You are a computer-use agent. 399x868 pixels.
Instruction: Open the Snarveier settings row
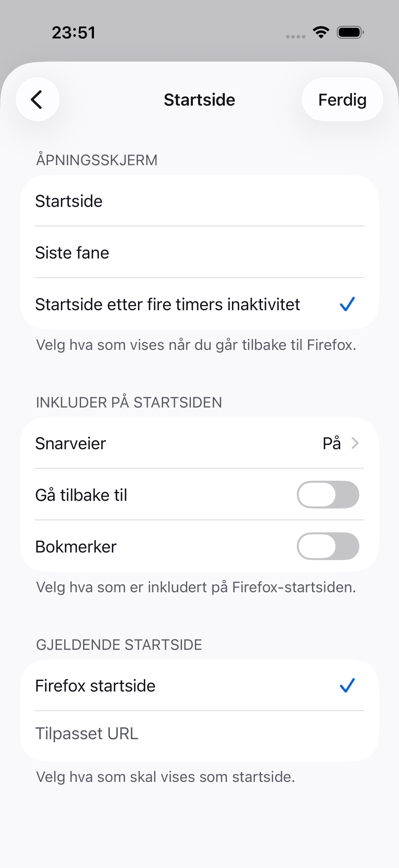coord(199,443)
